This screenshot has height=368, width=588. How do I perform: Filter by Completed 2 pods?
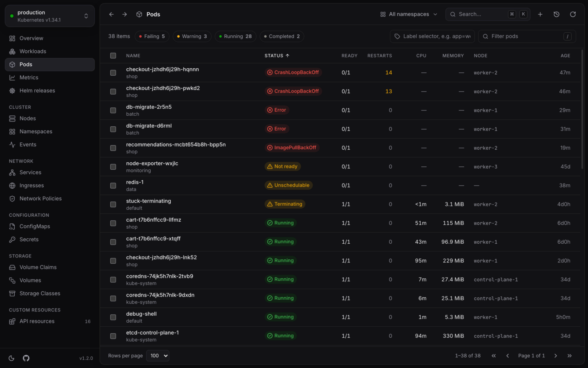[282, 36]
